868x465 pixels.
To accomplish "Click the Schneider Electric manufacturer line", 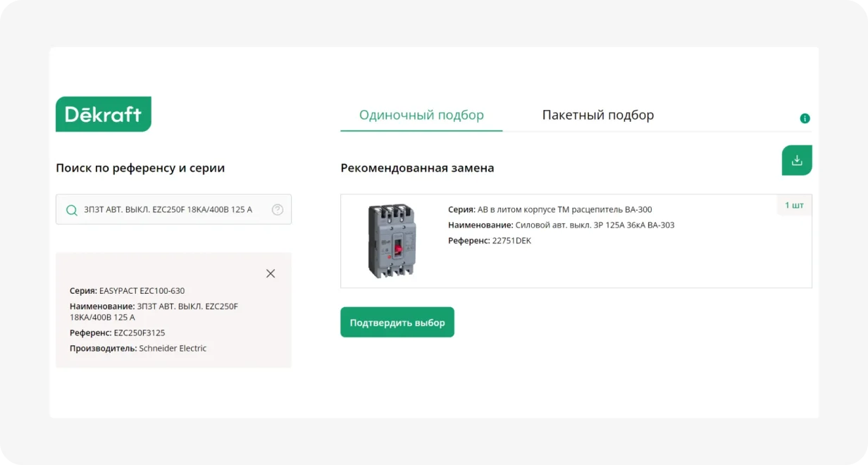I will (138, 348).
